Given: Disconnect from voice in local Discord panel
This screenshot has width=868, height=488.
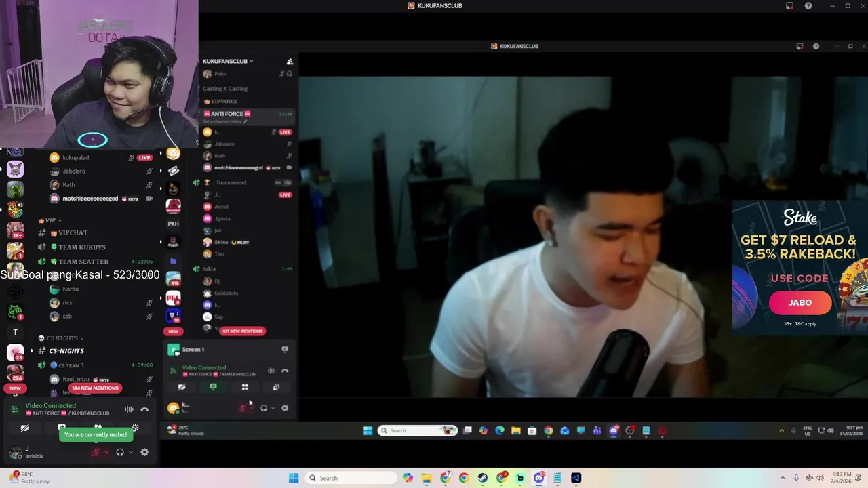Looking at the screenshot, I should [x=144, y=409].
